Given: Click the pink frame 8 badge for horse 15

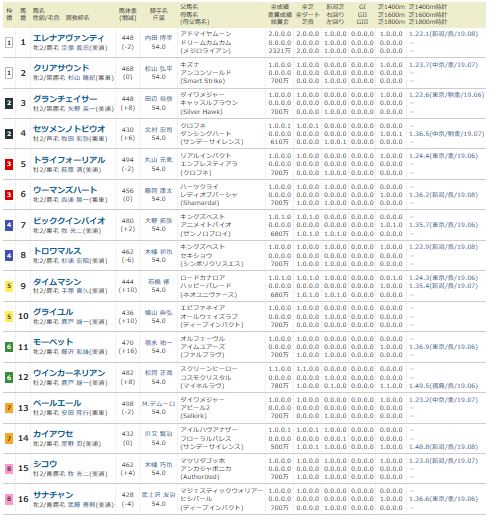Looking at the screenshot, I should point(9,469).
